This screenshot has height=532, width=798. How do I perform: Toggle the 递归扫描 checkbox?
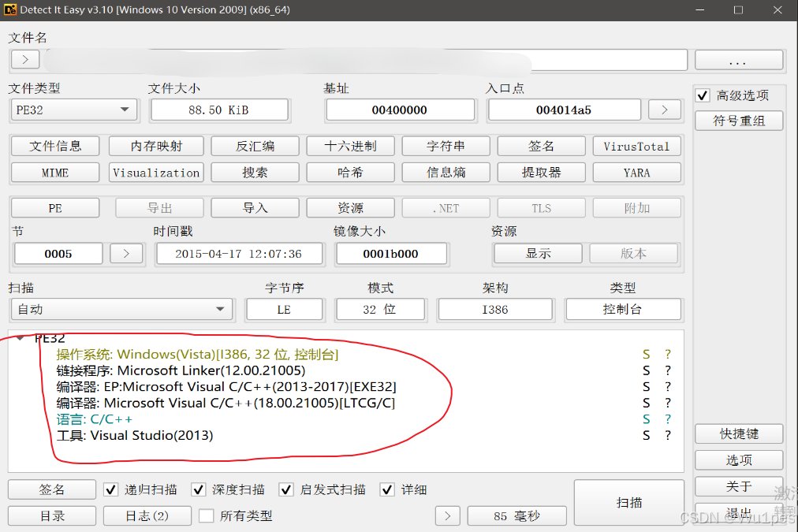110,489
